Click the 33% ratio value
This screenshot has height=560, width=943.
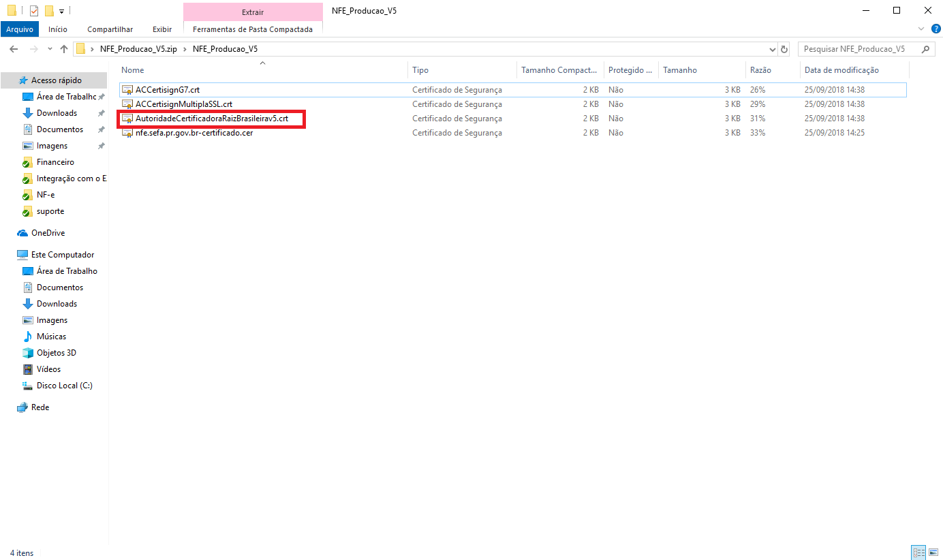pyautogui.click(x=758, y=133)
